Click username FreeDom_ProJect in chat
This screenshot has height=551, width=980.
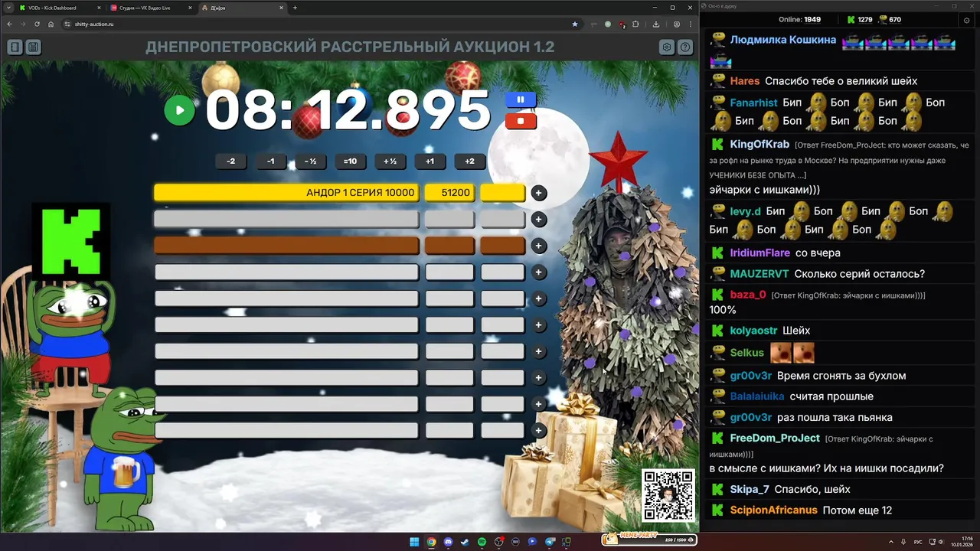pyautogui.click(x=775, y=439)
